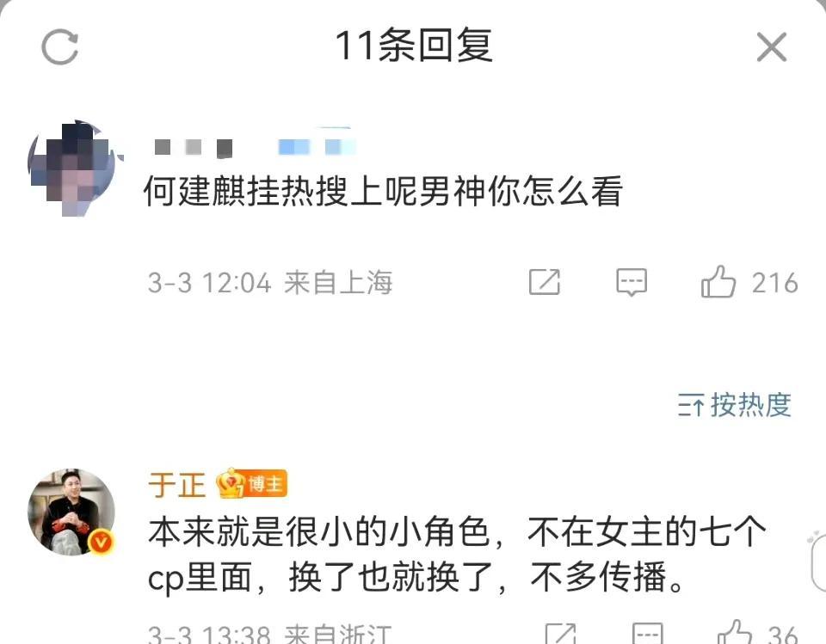The height and width of the screenshot is (644, 826).
Task: Close the 11条回复 panel
Action: click(x=771, y=47)
